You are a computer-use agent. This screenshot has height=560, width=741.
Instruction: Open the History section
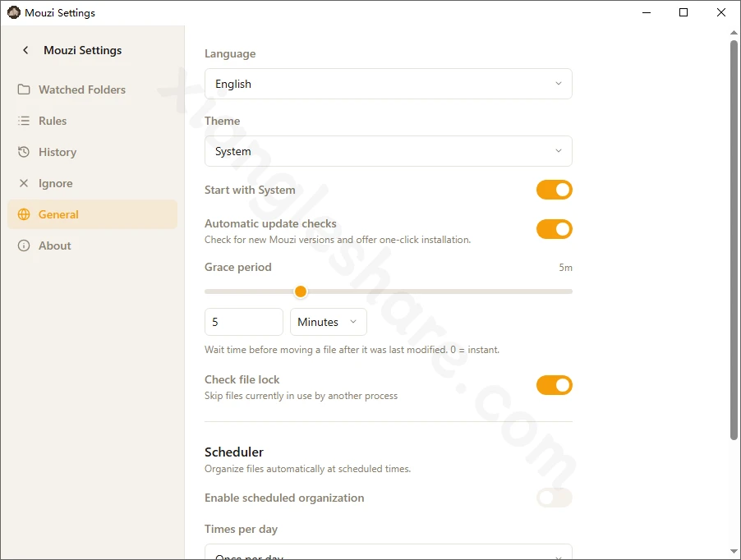click(x=92, y=152)
